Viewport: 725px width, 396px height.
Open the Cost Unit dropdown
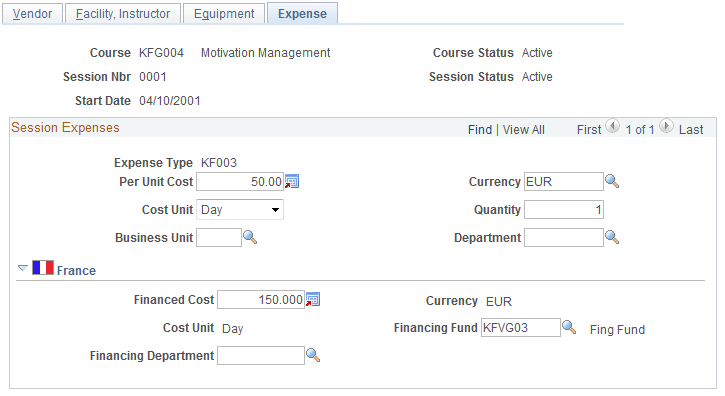point(240,210)
